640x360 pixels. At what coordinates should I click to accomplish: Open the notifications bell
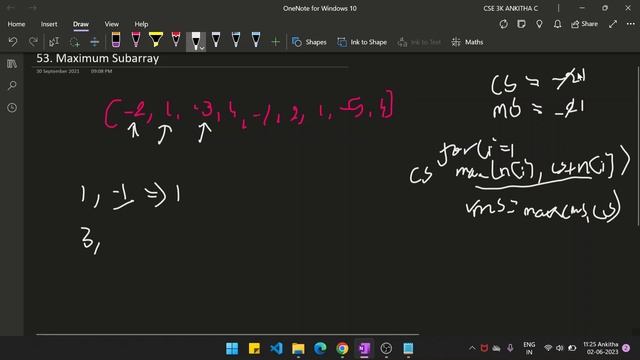557,24
